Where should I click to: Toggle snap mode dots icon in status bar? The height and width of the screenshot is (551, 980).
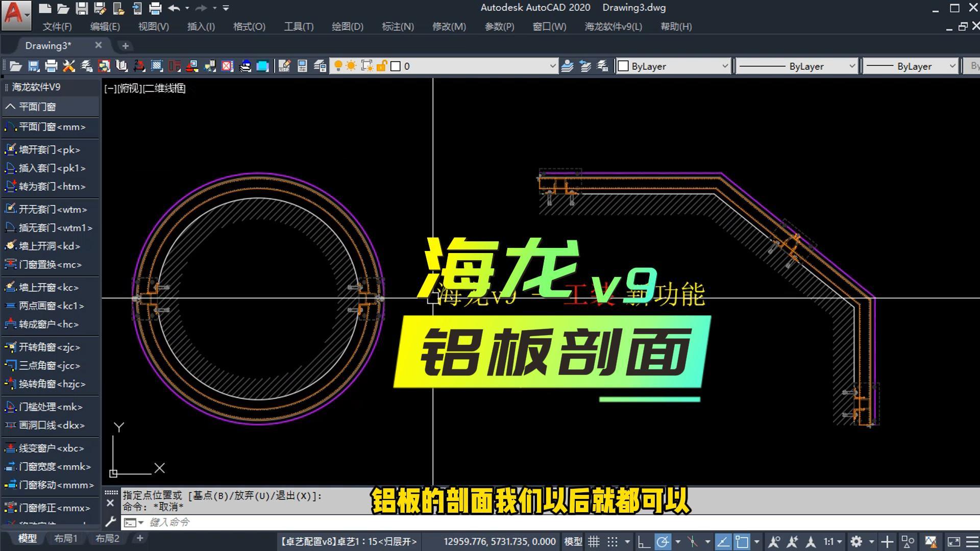[612, 542]
